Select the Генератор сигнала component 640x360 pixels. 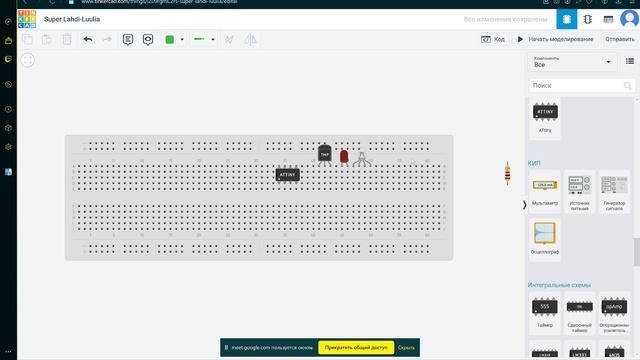tap(614, 191)
